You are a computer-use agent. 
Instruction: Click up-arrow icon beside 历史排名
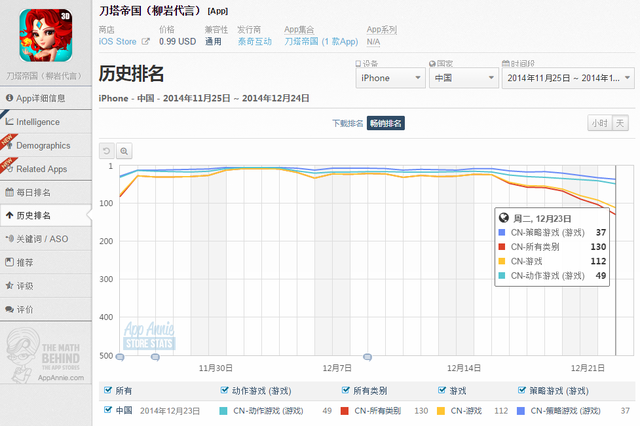click(9, 215)
